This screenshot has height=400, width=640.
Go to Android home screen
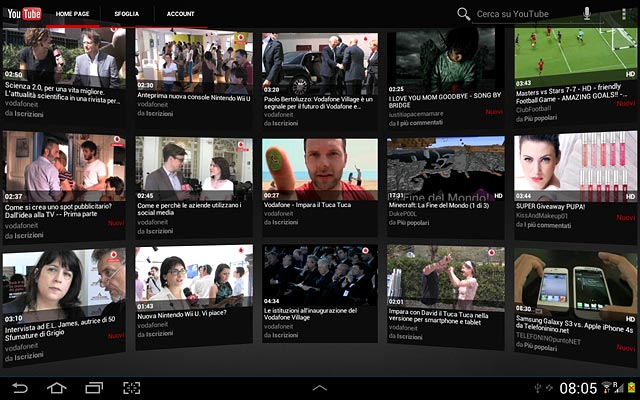point(56,387)
